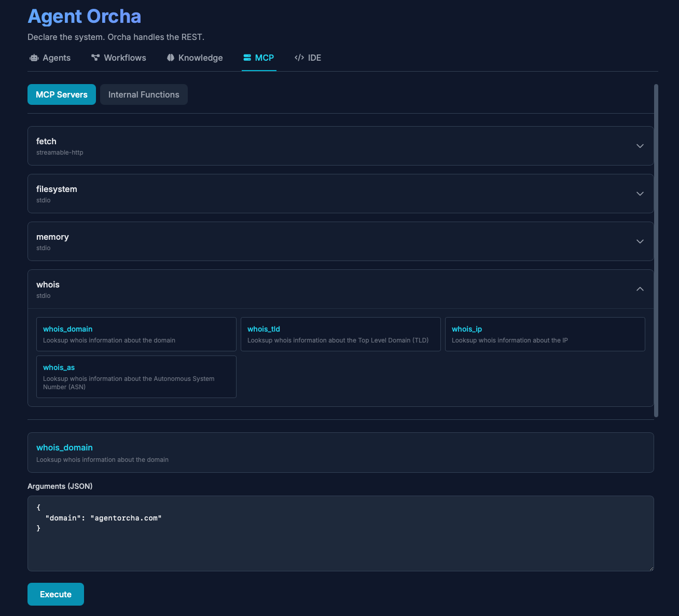Click the robot icon beside Agents

pyautogui.click(x=34, y=58)
